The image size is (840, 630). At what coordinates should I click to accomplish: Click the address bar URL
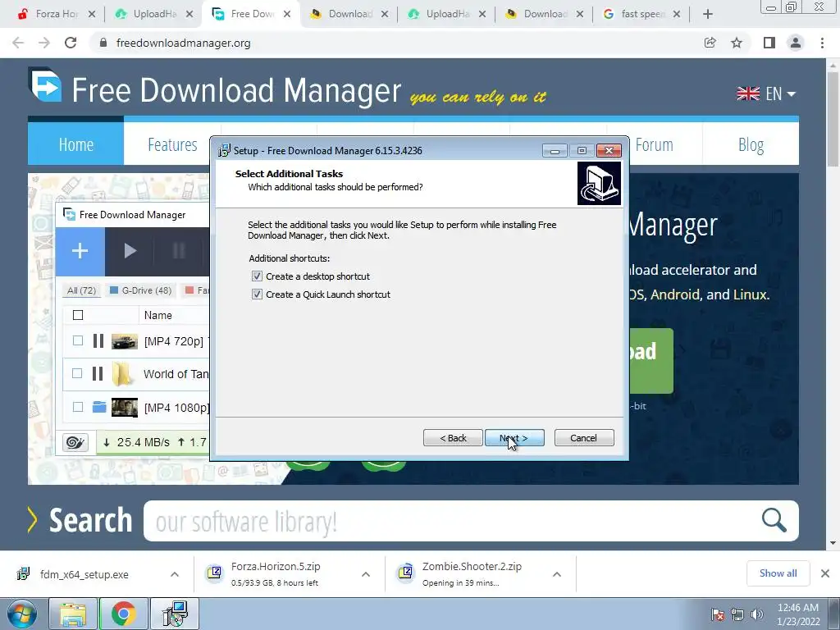click(x=183, y=43)
